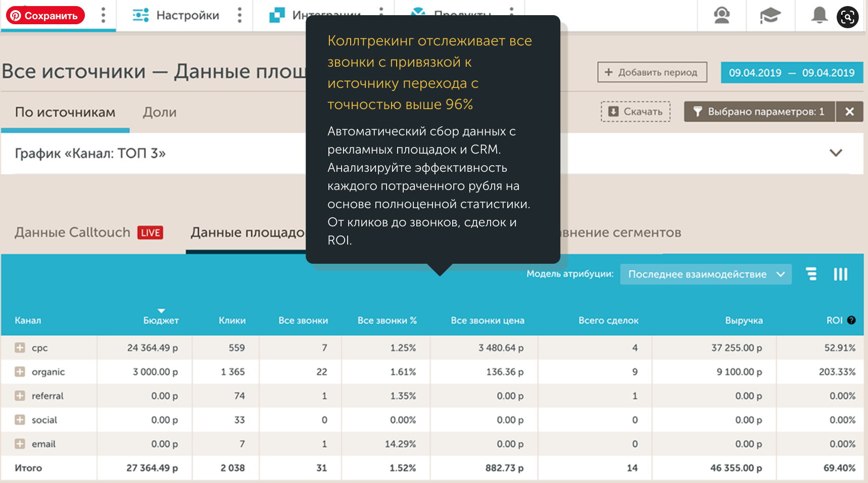Sort by Все звонки цена column
This screenshot has width=868, height=483.
coord(488,320)
